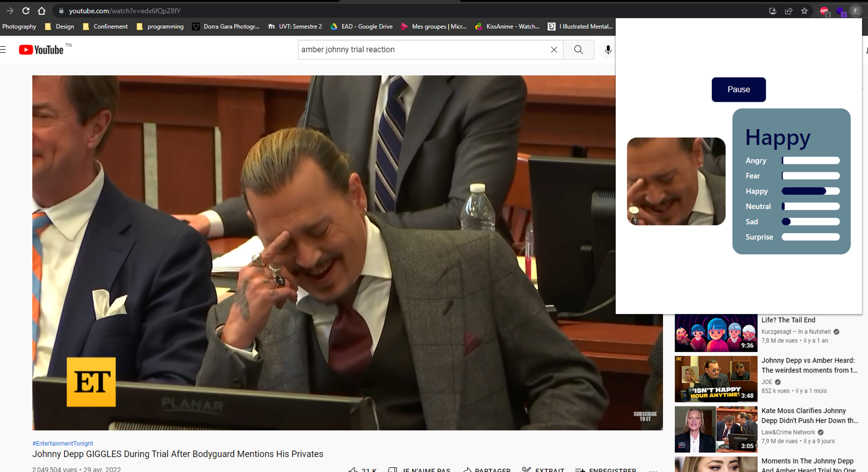868x472 pixels.
Task: Click the Surprise emotion bar
Action: pos(811,237)
